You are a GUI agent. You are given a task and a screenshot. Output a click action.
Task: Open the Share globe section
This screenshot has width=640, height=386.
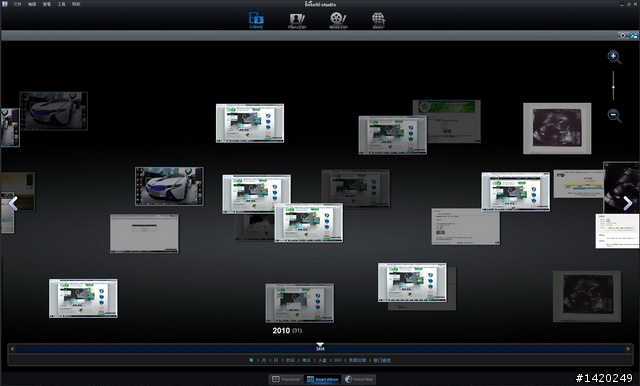[378, 20]
